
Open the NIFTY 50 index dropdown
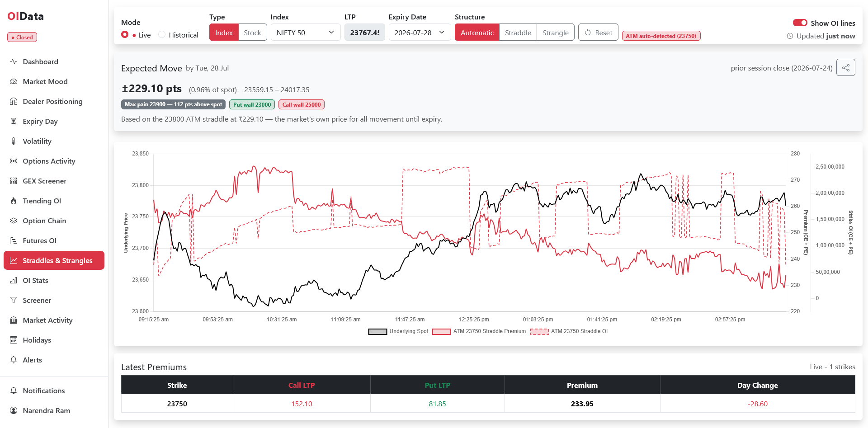coord(306,33)
